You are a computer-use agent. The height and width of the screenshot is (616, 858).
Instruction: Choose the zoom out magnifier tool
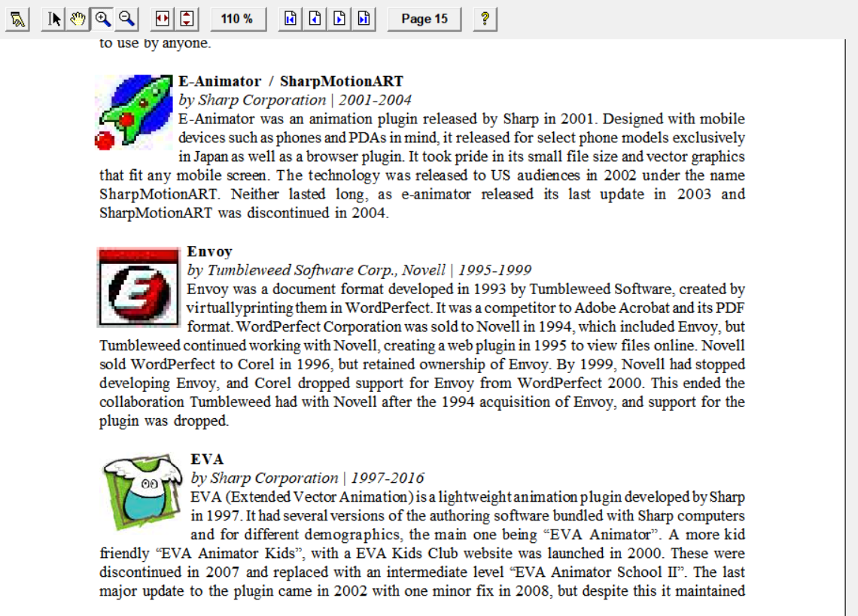(126, 19)
